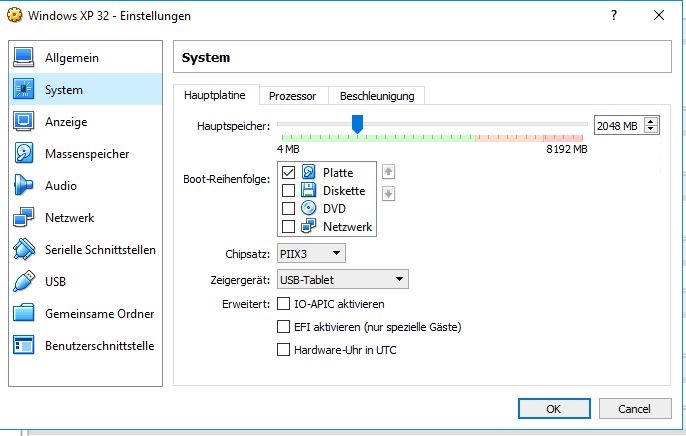
Task: Click the Netzwerk icon in boot order list
Action: [308, 226]
